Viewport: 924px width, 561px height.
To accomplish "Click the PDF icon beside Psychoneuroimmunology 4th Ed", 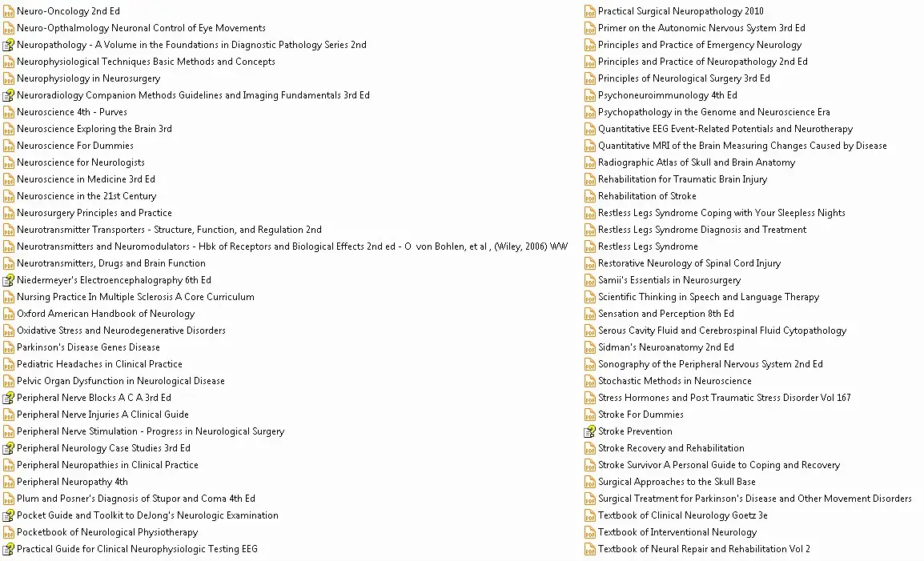I will coord(590,95).
